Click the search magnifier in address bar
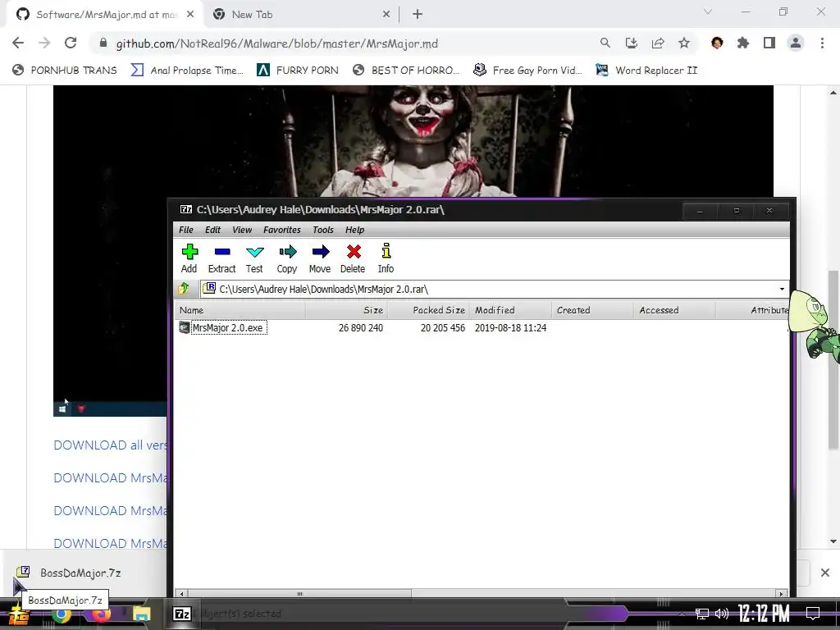 tap(605, 43)
